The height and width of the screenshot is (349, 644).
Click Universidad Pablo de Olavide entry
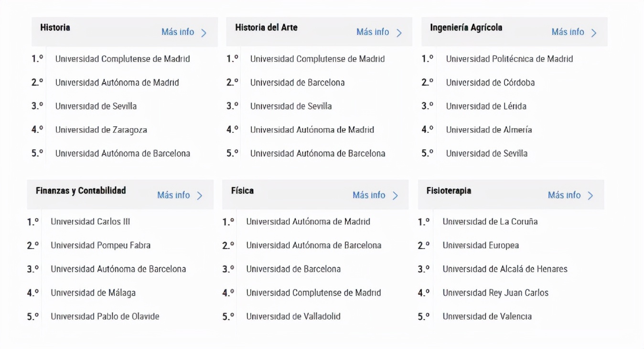(105, 316)
